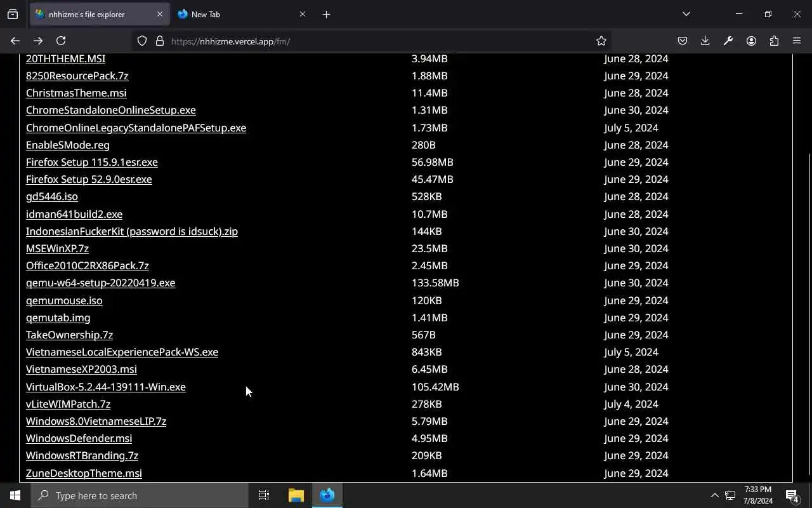Open Firefox account menu
Image resolution: width=812 pixels, height=508 pixels.
tap(751, 41)
